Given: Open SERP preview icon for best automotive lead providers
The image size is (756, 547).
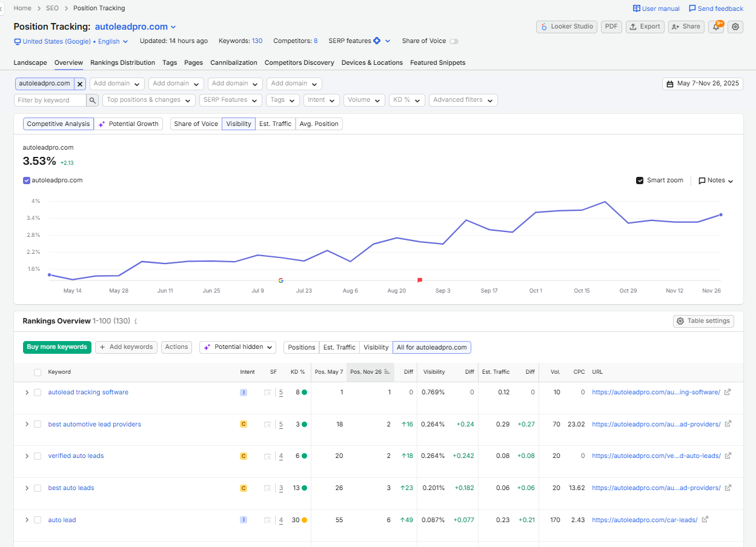Looking at the screenshot, I should pos(268,425).
